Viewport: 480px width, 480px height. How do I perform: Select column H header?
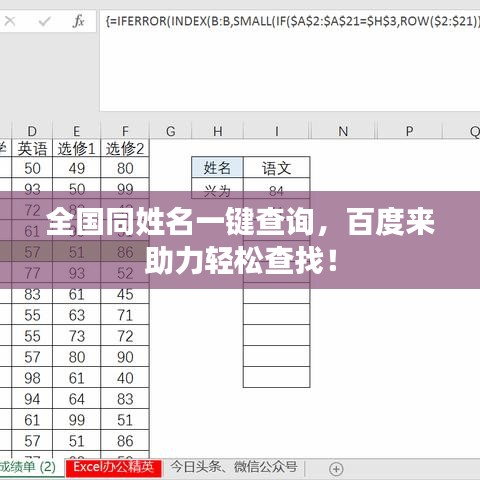click(x=218, y=131)
